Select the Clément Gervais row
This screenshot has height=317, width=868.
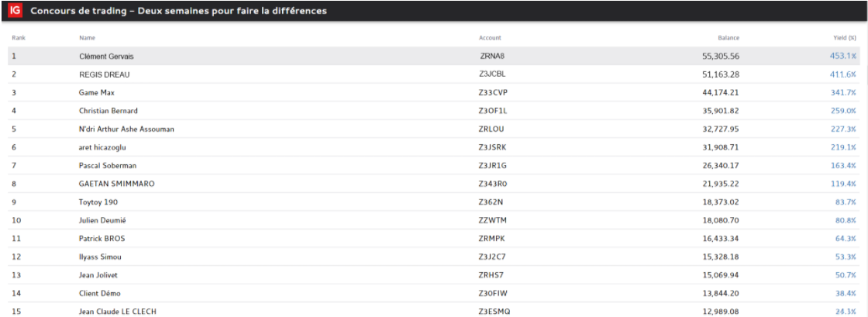tap(110, 57)
